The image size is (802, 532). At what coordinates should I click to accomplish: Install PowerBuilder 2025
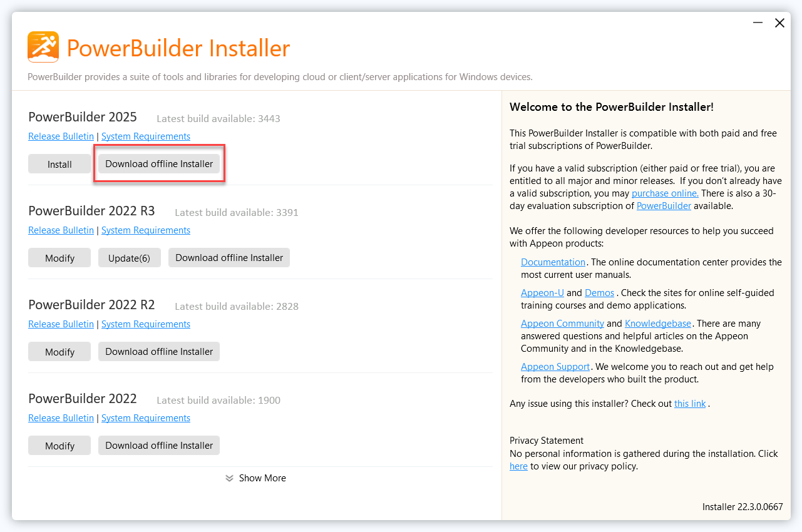[x=59, y=164]
